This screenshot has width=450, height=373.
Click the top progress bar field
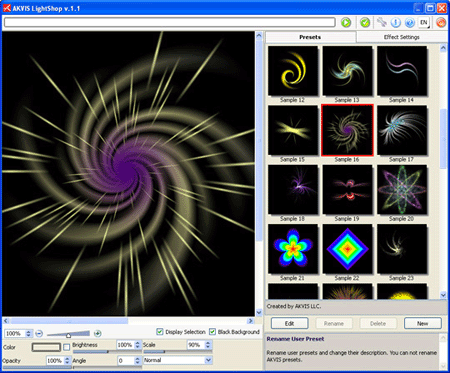[x=170, y=22]
